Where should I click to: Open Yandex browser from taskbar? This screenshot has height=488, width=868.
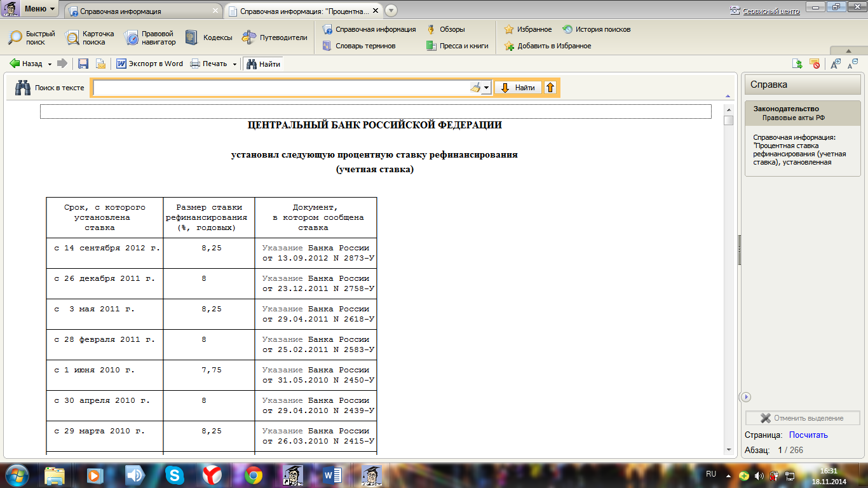(213, 475)
